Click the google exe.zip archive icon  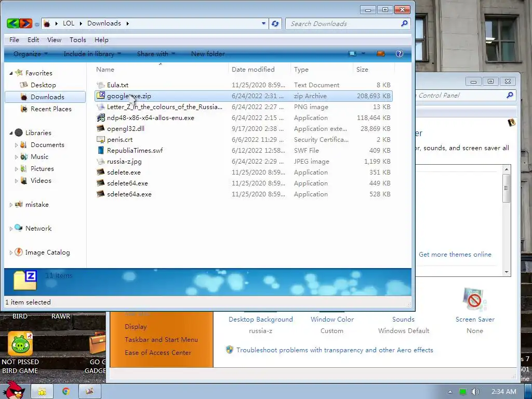click(101, 96)
